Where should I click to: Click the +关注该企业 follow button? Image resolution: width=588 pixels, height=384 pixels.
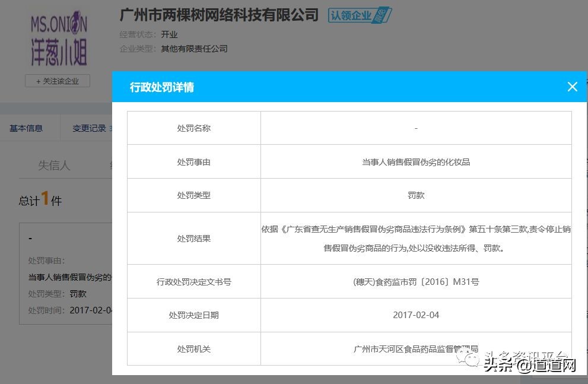58,81
